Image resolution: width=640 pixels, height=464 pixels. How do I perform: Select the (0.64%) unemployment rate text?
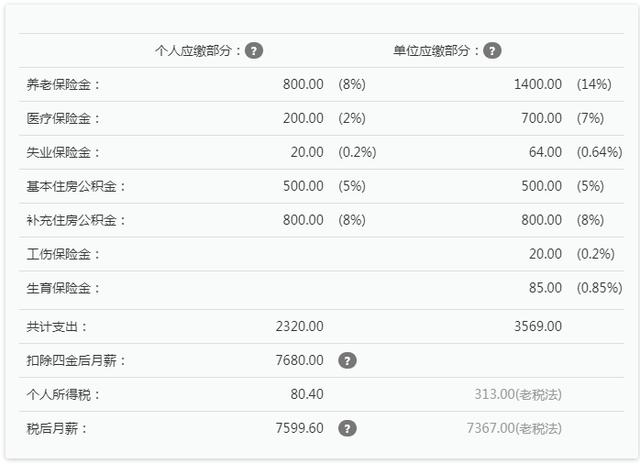[x=599, y=153]
